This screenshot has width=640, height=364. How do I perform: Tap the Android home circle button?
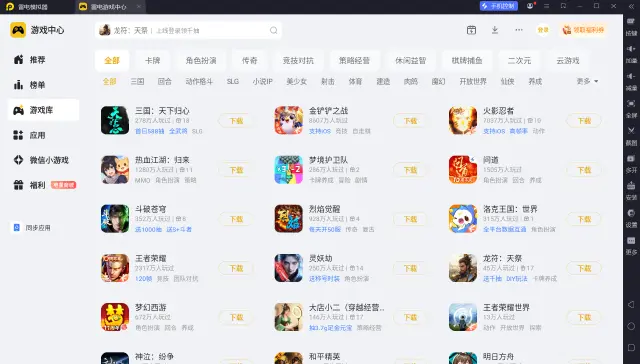[631, 326]
